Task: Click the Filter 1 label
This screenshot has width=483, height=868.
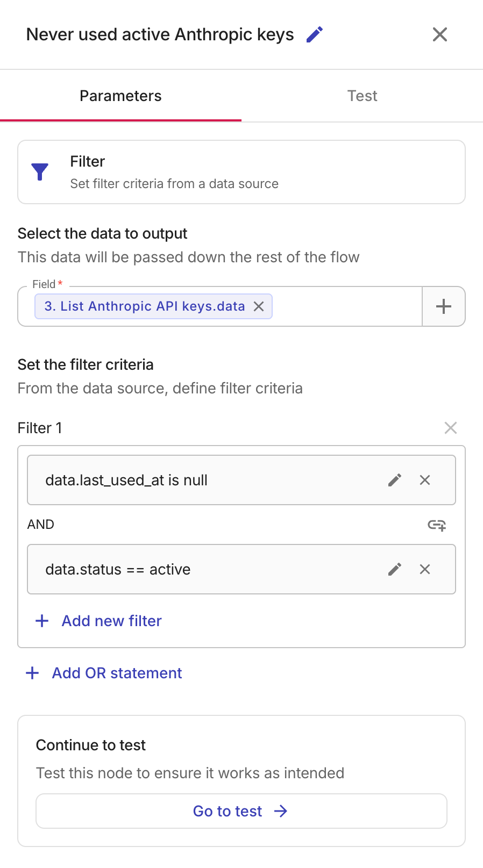Action: click(x=40, y=428)
